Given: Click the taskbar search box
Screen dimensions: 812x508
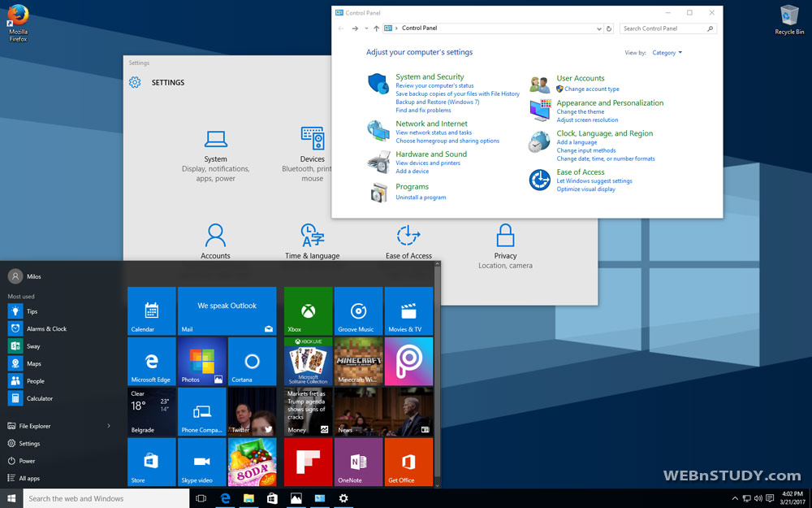Looking at the screenshot, I should click(x=106, y=499).
